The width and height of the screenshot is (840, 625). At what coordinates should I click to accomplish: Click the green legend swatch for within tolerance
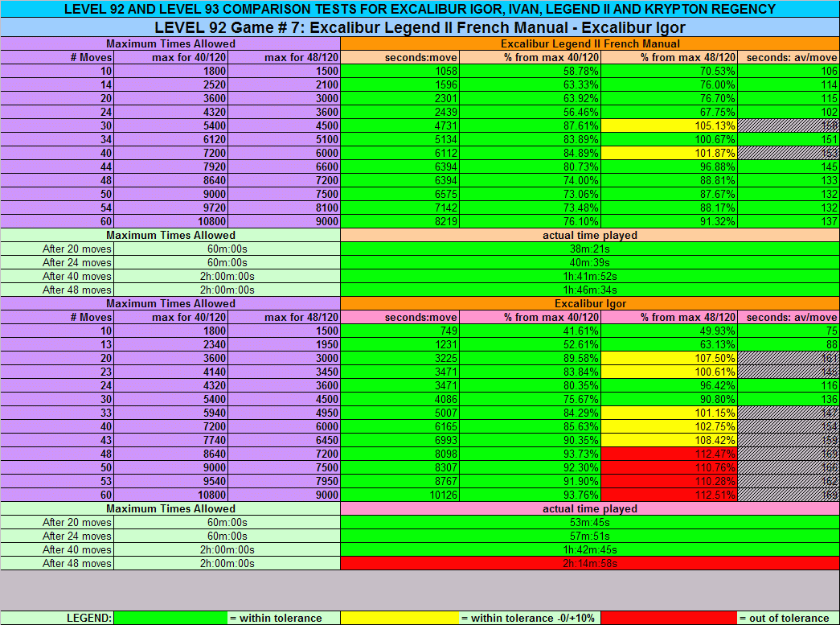click(x=171, y=618)
